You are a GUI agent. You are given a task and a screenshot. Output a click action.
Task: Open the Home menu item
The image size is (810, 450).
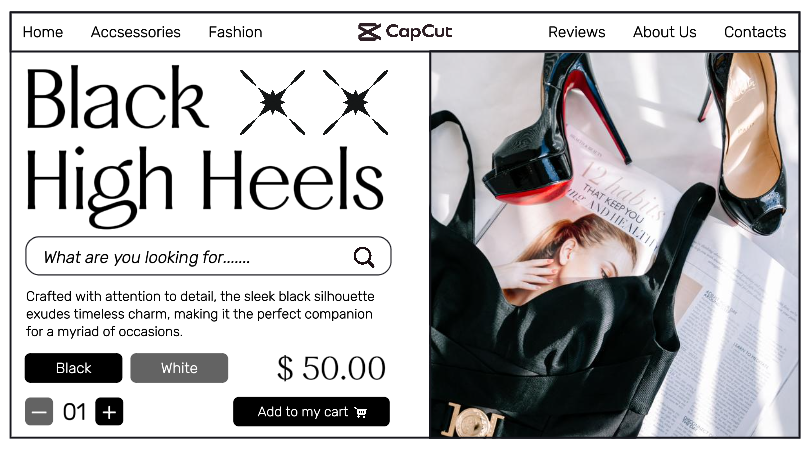tap(43, 32)
